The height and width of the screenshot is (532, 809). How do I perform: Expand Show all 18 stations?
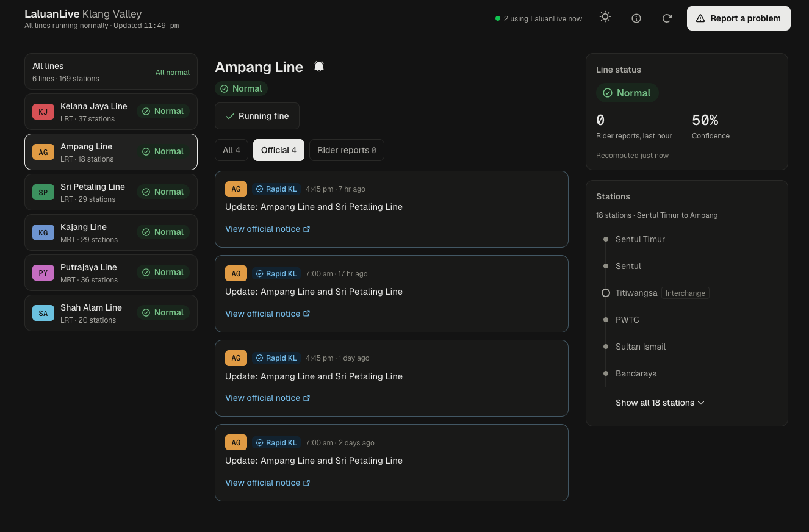tap(660, 403)
